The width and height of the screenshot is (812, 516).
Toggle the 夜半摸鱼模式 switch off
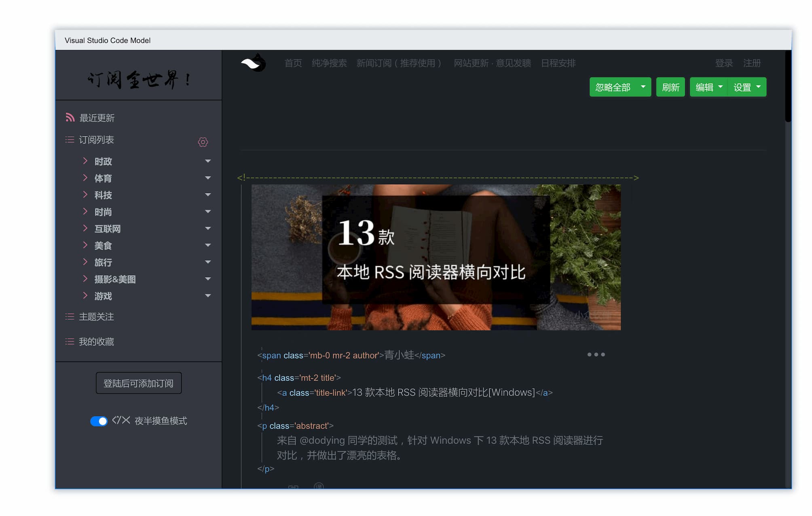tap(99, 421)
